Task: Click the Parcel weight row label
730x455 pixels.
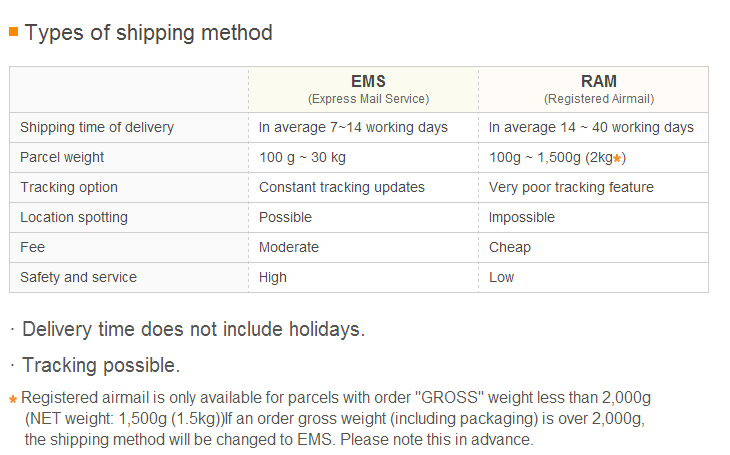Action: 62,157
